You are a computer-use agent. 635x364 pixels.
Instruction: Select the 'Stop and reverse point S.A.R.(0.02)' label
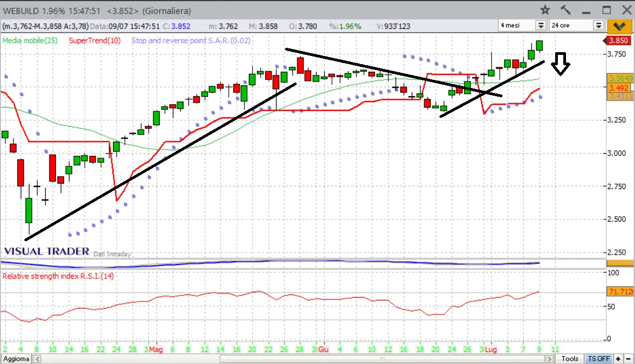click(x=191, y=41)
